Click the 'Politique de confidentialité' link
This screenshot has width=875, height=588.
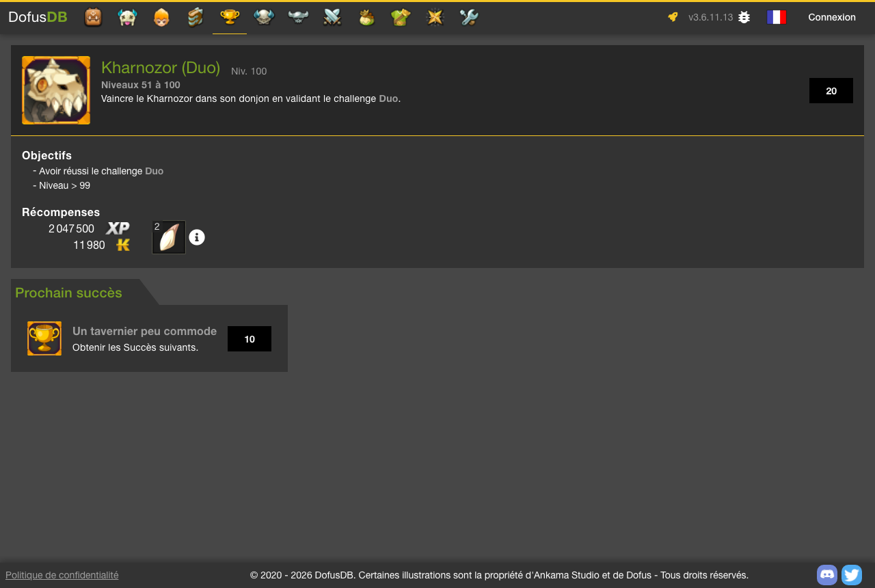tap(62, 575)
